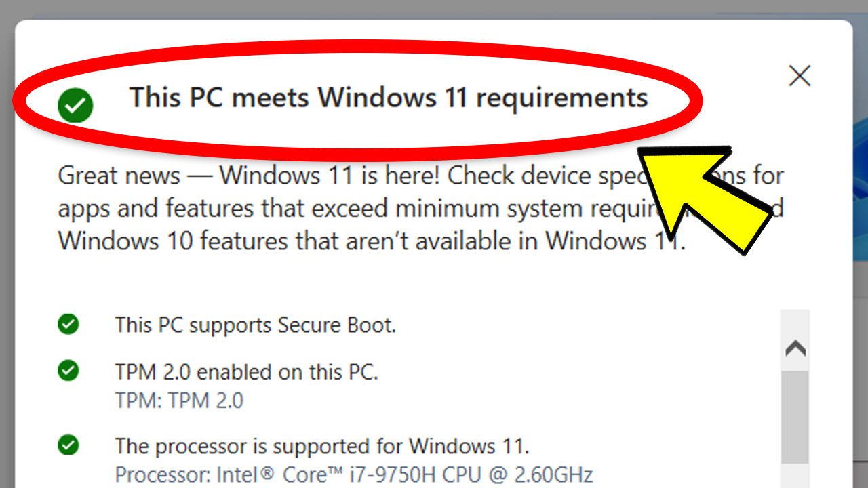Click the icon beside 'This PC supports Secure Boot'
This screenshot has height=488, width=868.
pyautogui.click(x=68, y=324)
